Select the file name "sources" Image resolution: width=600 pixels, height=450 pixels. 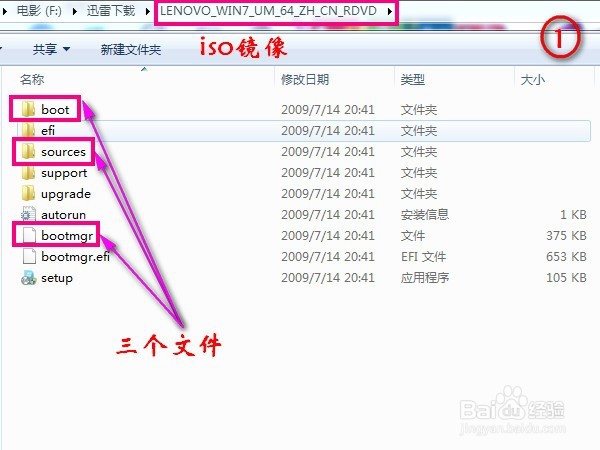click(x=64, y=152)
